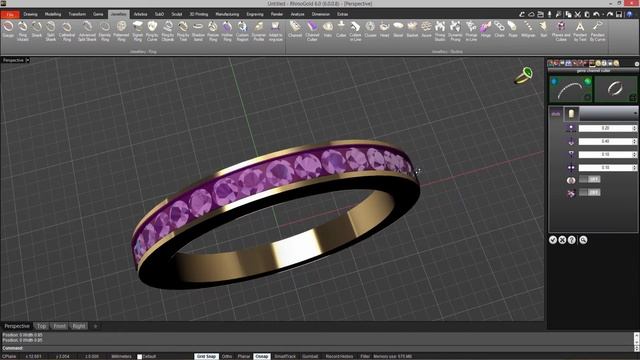Viewport: 640px width, 360px height.
Task: Toggle Gumball in status bar
Action: [310, 356]
